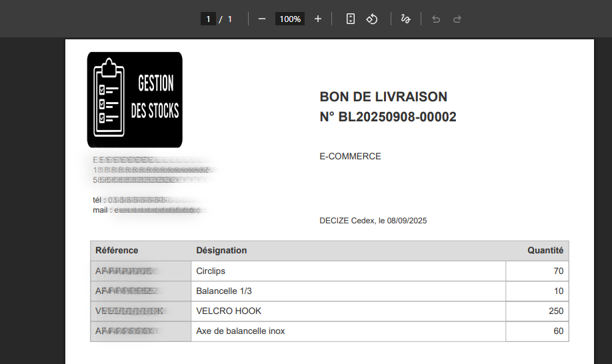Viewport: 612px width, 364px height.
Task: Click the BON DE LIVRAISON title
Action: tap(383, 97)
